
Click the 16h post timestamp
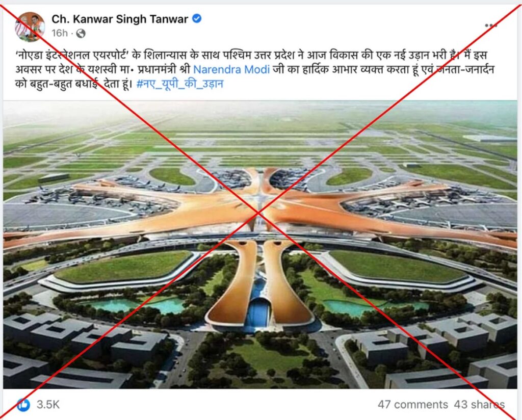point(60,33)
